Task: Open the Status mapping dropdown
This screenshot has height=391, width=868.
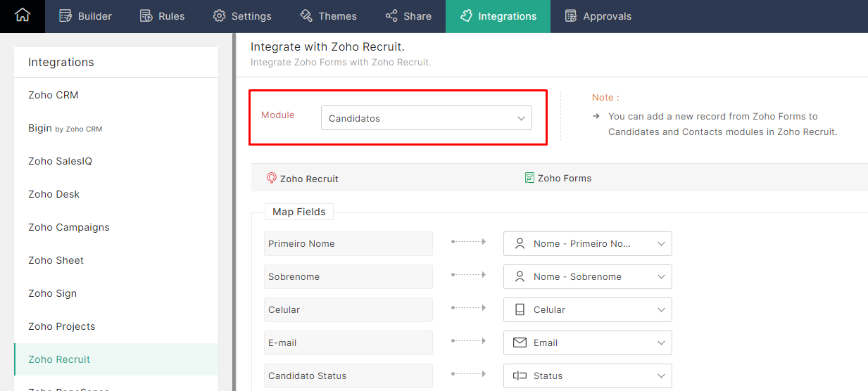Action: [588, 376]
